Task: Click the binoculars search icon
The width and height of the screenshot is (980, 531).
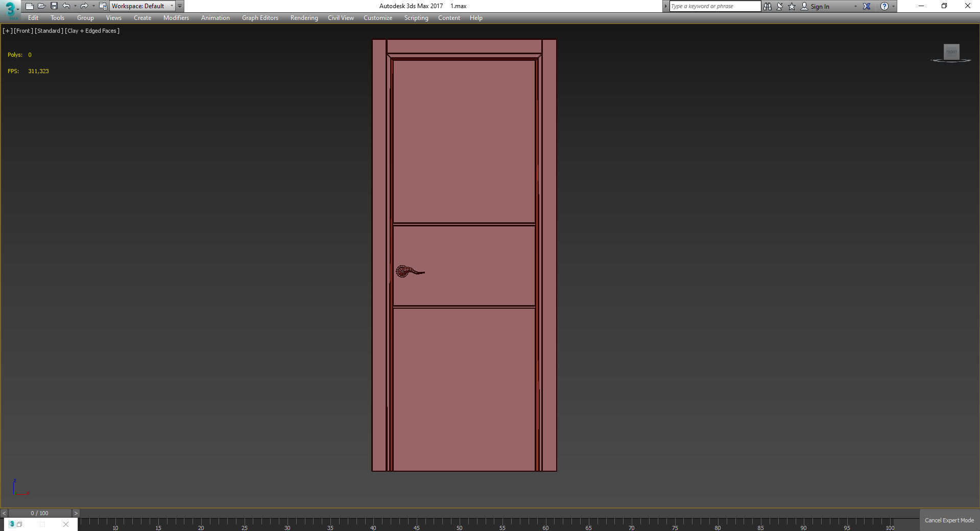Action: pyautogui.click(x=768, y=6)
